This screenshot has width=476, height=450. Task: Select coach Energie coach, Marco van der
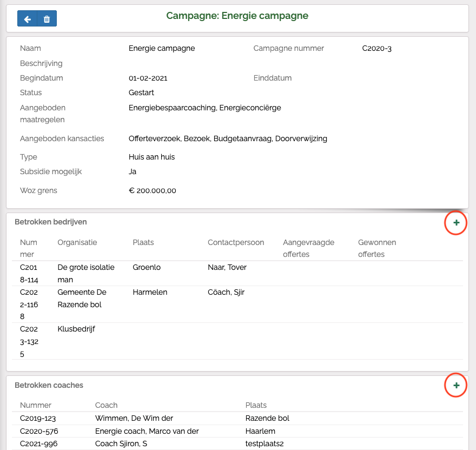pyautogui.click(x=147, y=431)
